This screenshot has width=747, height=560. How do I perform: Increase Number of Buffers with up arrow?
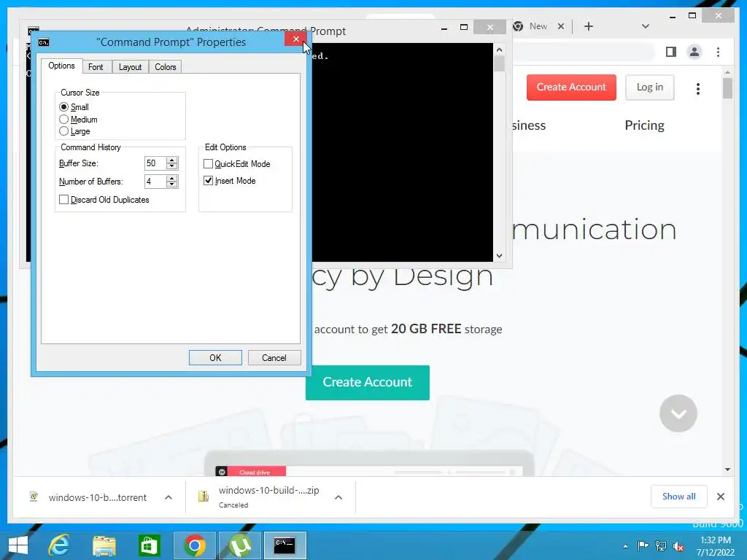172,178
